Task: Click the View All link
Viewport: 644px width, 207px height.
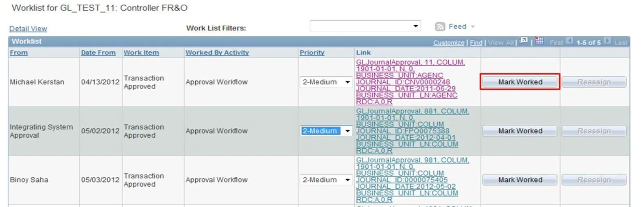Action: (501, 42)
